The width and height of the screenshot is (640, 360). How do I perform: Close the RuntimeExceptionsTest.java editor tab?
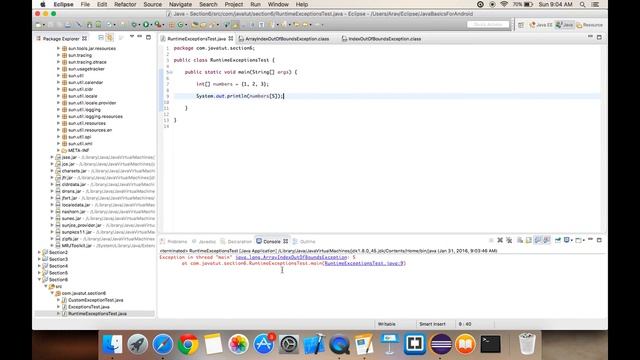point(231,39)
